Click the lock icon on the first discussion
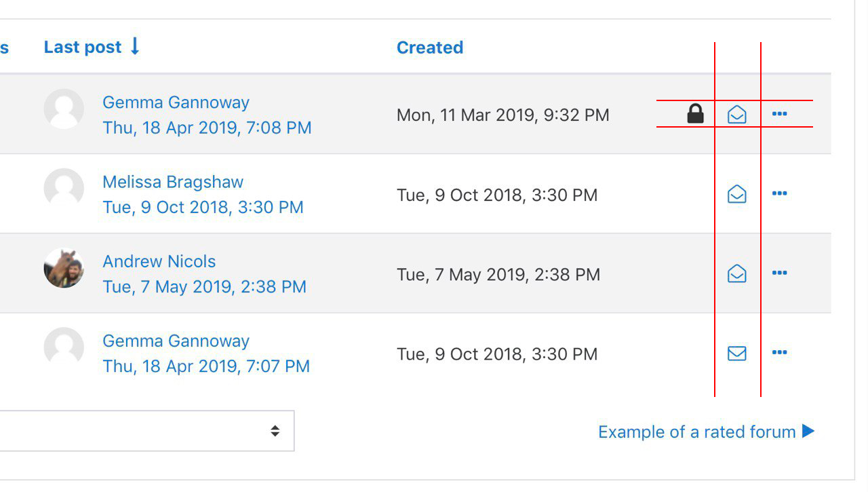 [695, 113]
